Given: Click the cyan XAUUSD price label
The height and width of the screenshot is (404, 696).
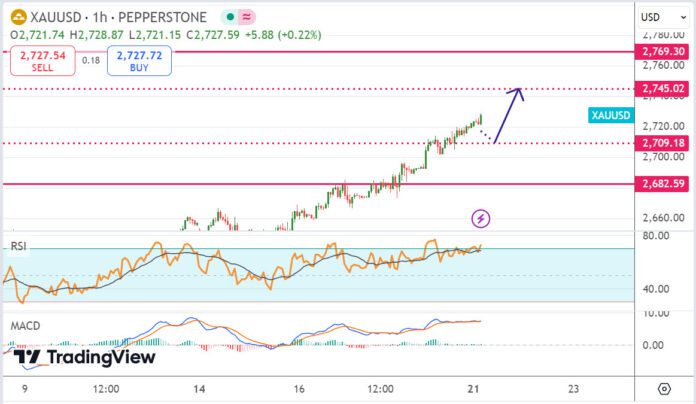Looking at the screenshot, I should click(x=611, y=116).
